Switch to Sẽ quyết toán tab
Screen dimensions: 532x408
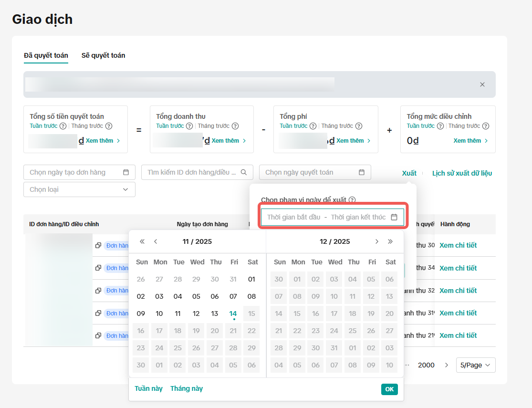tap(103, 55)
